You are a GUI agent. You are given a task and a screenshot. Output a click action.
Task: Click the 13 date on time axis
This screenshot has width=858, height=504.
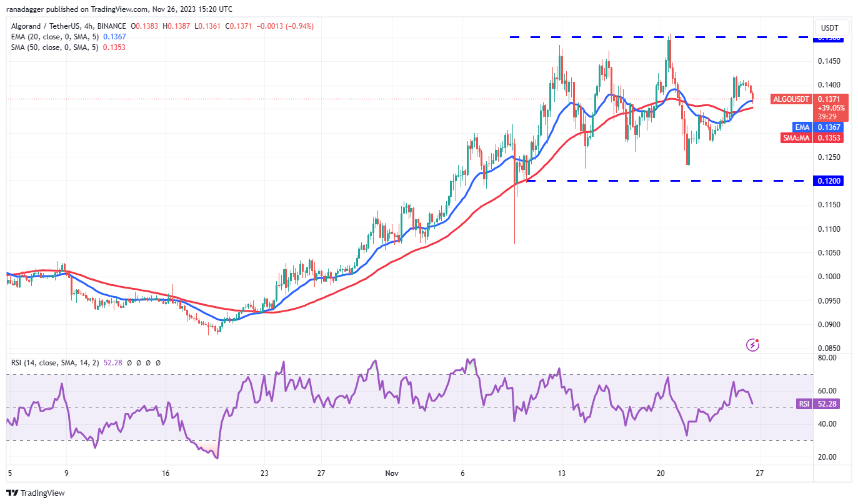click(562, 473)
